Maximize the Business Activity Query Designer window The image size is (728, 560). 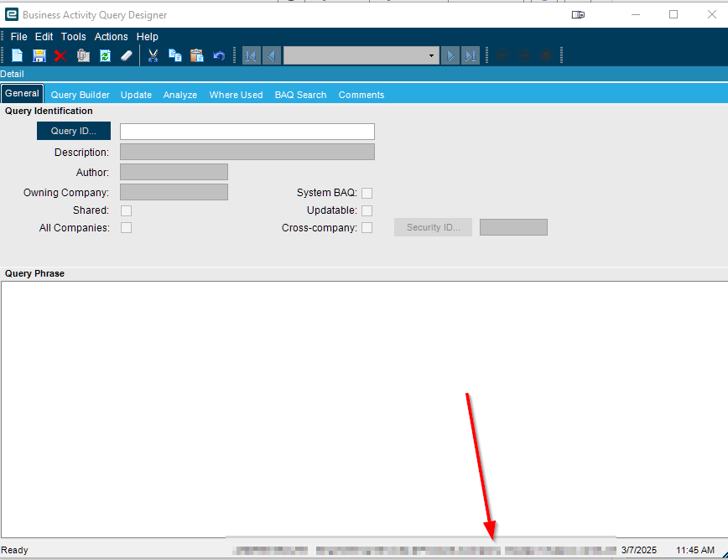click(x=673, y=15)
